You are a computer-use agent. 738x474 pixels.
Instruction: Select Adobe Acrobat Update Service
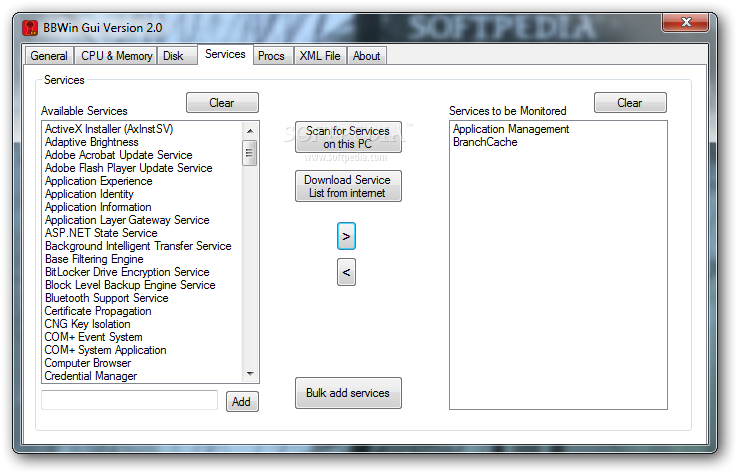click(x=119, y=155)
